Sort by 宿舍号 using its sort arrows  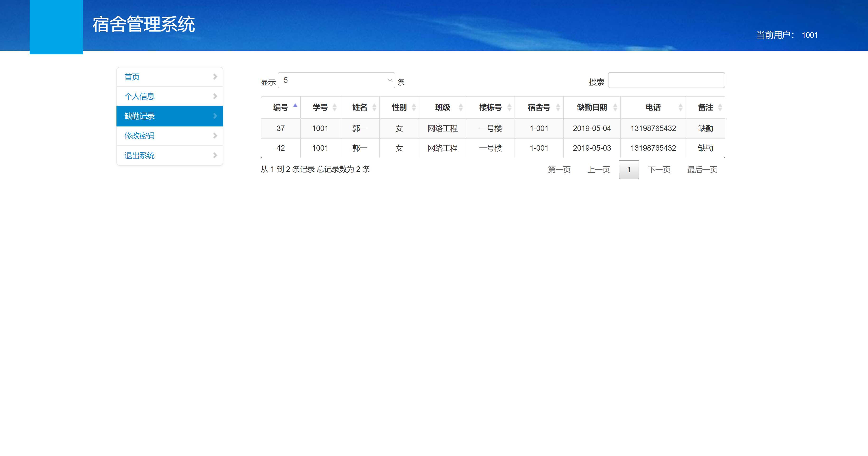(558, 107)
